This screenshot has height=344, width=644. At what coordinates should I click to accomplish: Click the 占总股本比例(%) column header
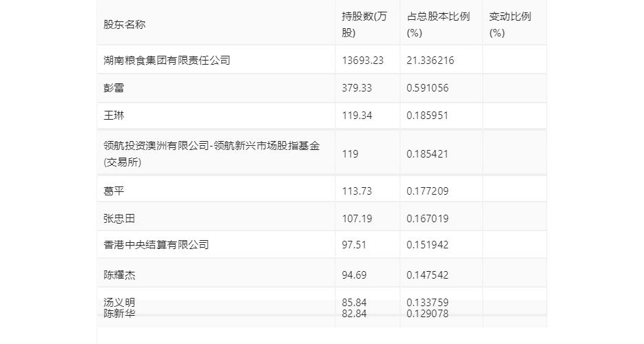[x=438, y=25]
